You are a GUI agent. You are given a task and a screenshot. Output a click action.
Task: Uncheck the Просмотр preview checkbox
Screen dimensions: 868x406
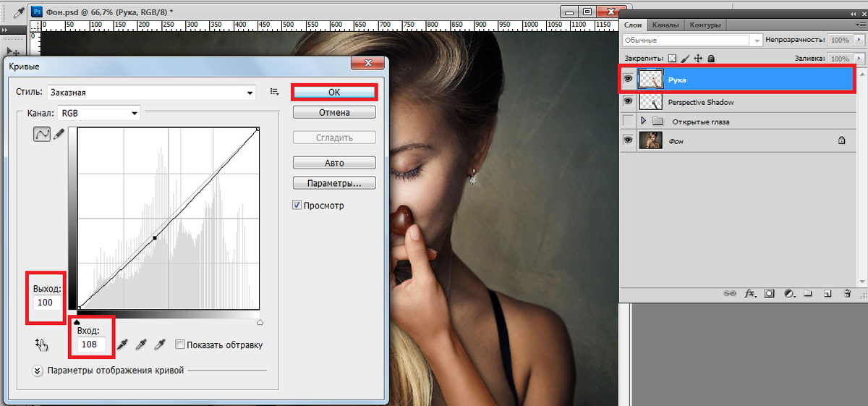[297, 206]
